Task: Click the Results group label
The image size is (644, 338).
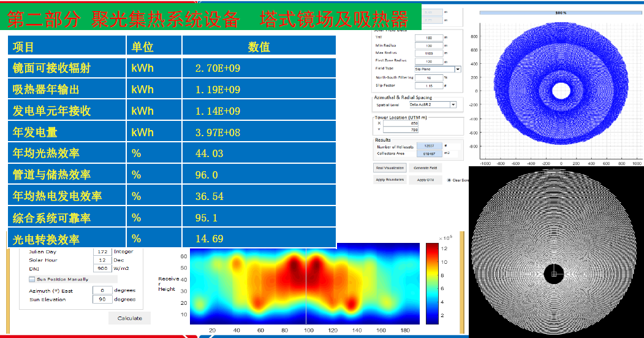Action: tap(382, 140)
